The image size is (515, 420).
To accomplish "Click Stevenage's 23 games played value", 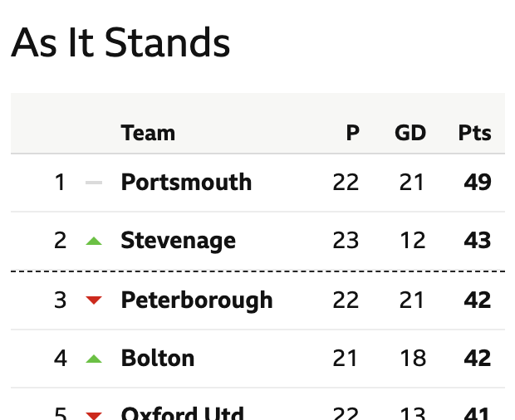I will click(x=346, y=241).
